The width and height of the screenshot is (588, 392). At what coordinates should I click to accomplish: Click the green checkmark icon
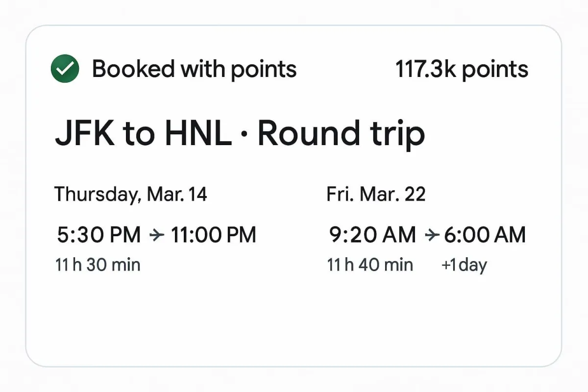(65, 69)
